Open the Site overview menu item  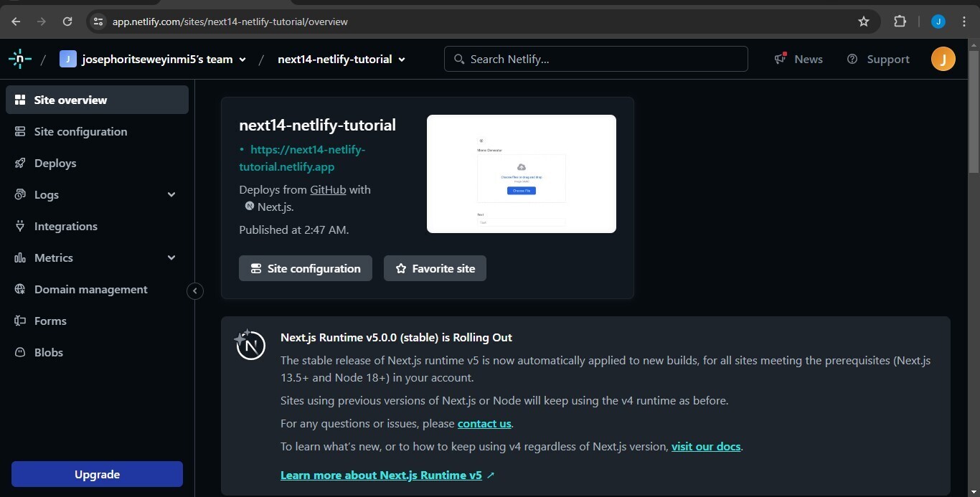coord(97,100)
